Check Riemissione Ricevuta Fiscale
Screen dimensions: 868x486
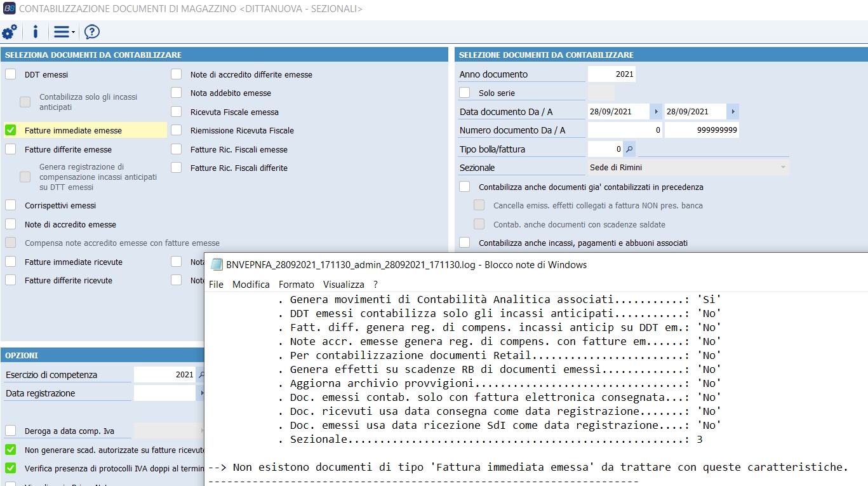(177, 130)
